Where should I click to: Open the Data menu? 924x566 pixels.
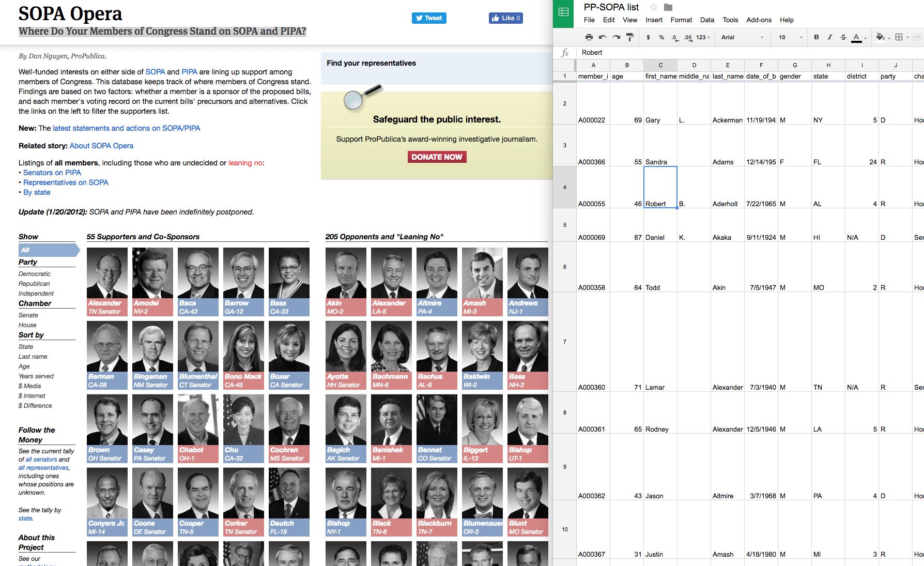click(x=707, y=20)
